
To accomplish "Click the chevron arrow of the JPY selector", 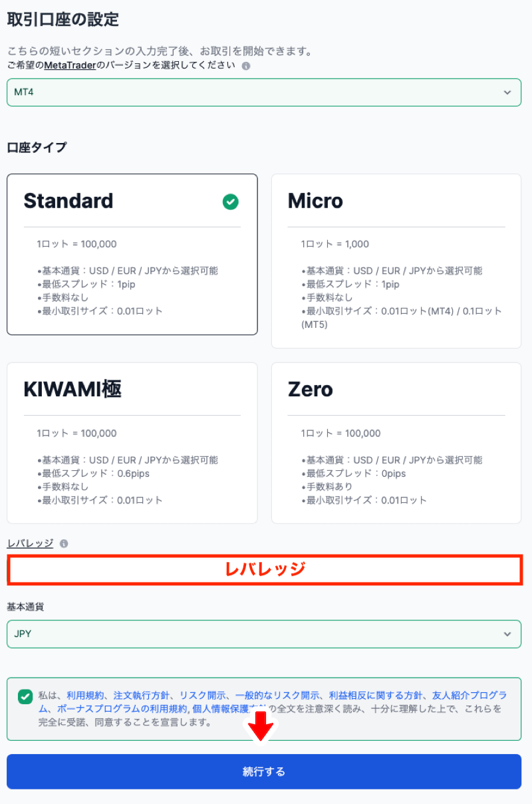I will click(x=507, y=634).
